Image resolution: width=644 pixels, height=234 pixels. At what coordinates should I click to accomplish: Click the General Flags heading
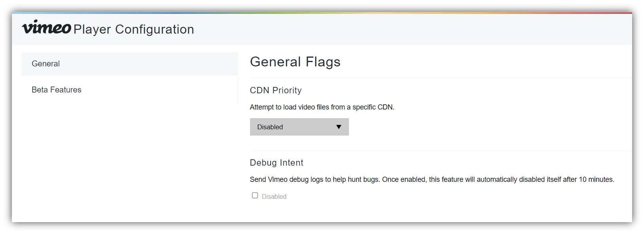[295, 62]
